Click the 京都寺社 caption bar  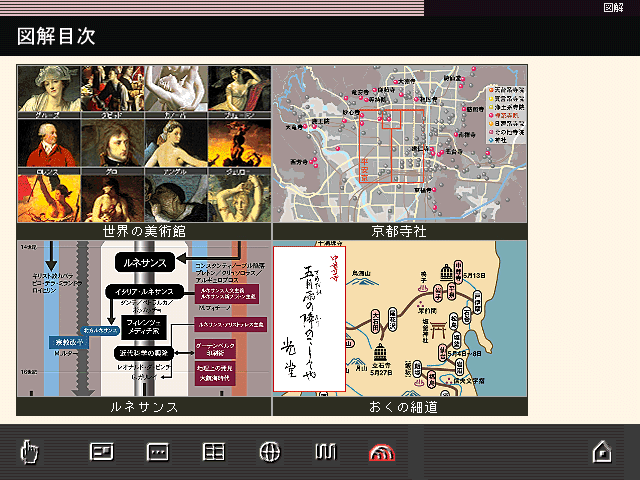pyautogui.click(x=400, y=231)
